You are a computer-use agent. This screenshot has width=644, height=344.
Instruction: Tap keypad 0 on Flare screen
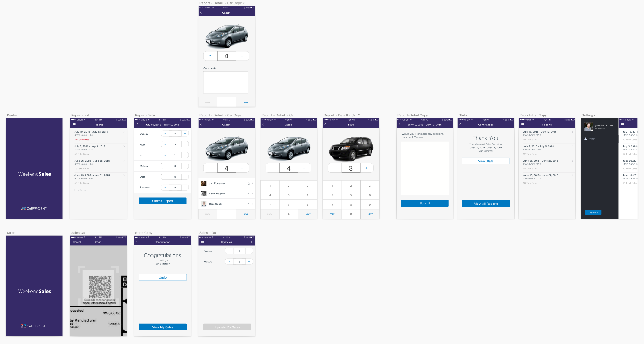coord(351,214)
